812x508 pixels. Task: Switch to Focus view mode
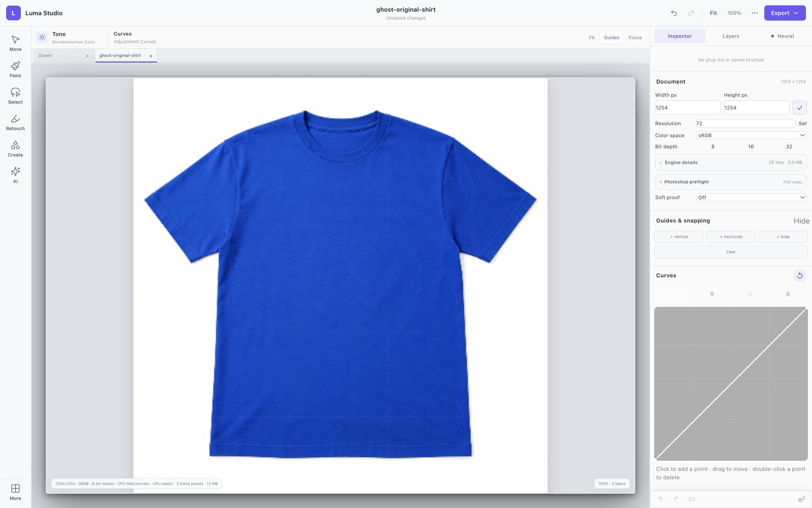(635, 38)
